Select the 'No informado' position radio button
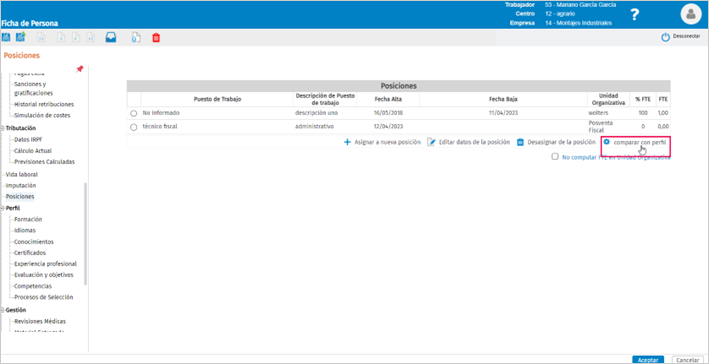 pyautogui.click(x=133, y=113)
